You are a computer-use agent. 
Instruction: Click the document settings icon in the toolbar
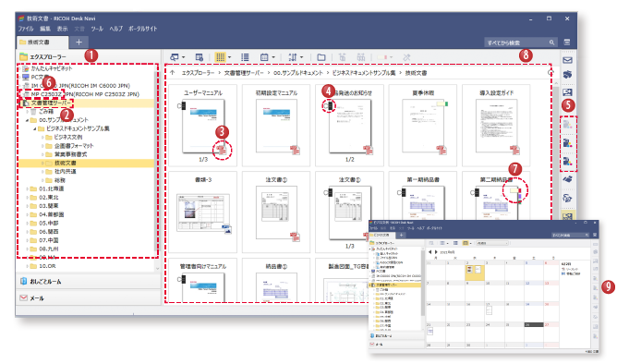click(200, 57)
